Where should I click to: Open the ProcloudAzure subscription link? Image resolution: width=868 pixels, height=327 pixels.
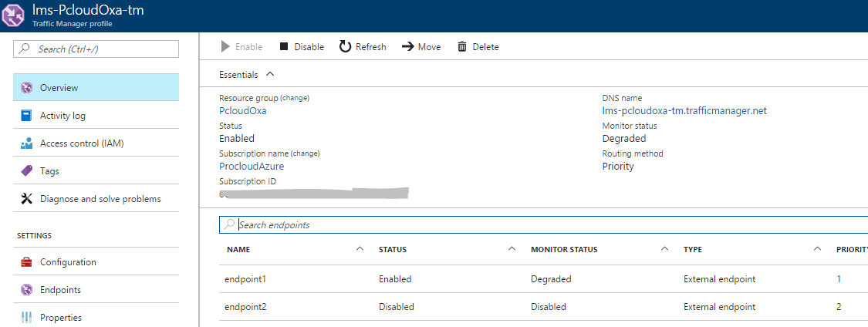[252, 167]
